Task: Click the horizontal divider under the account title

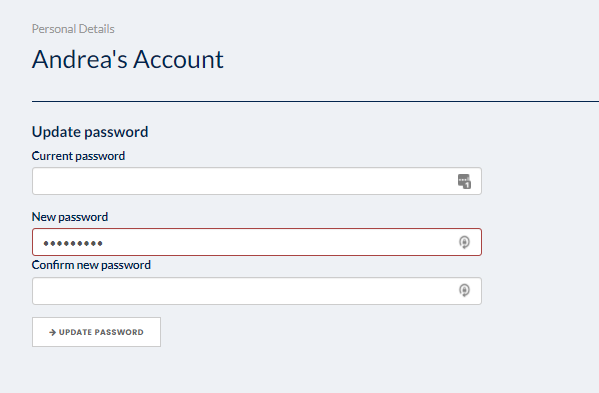Action: click(x=316, y=102)
